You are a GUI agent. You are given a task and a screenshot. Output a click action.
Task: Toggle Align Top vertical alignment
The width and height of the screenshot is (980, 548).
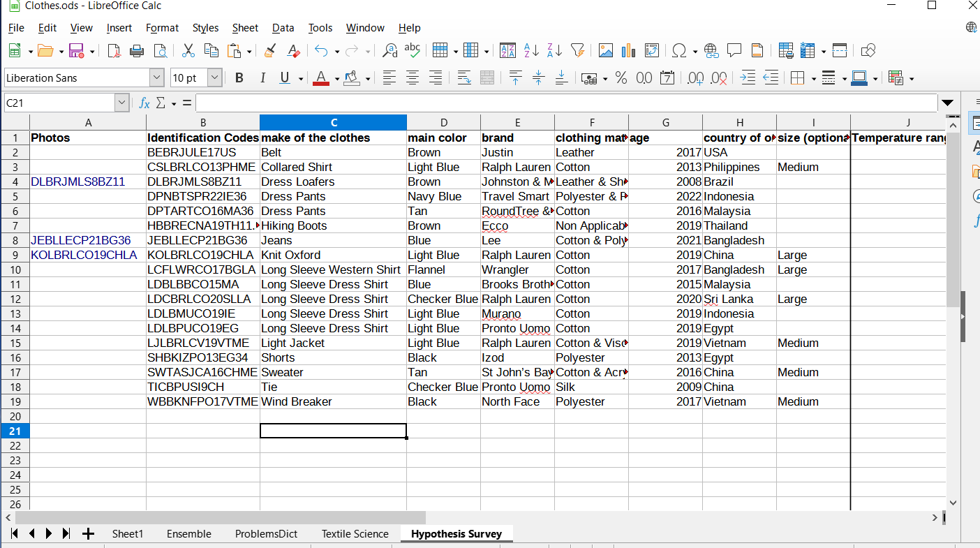point(516,77)
